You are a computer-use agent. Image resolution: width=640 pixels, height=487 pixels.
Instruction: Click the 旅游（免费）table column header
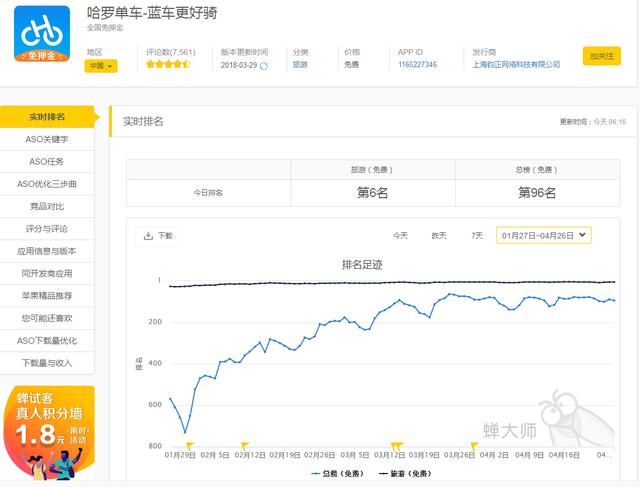[x=372, y=169]
